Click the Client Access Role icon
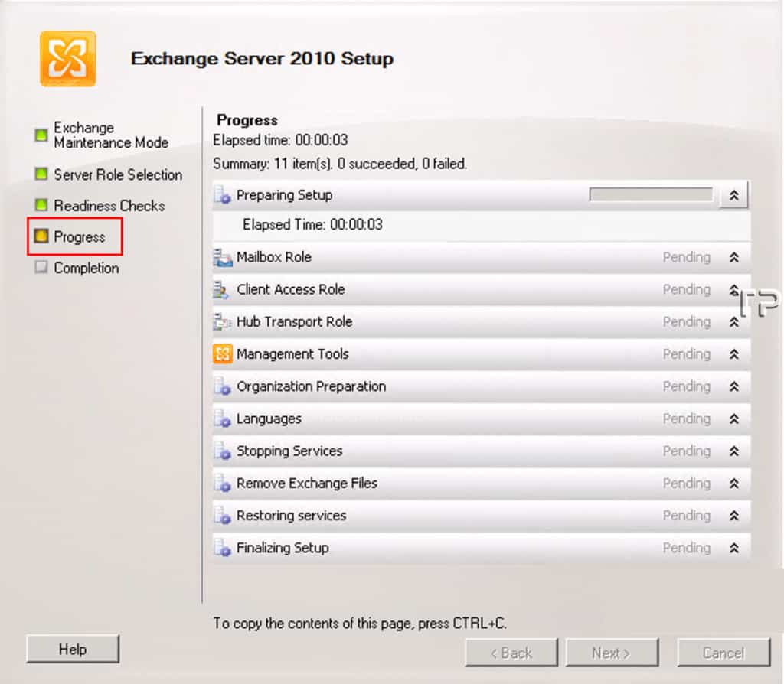Viewport: 784px width, 684px height. click(x=221, y=290)
